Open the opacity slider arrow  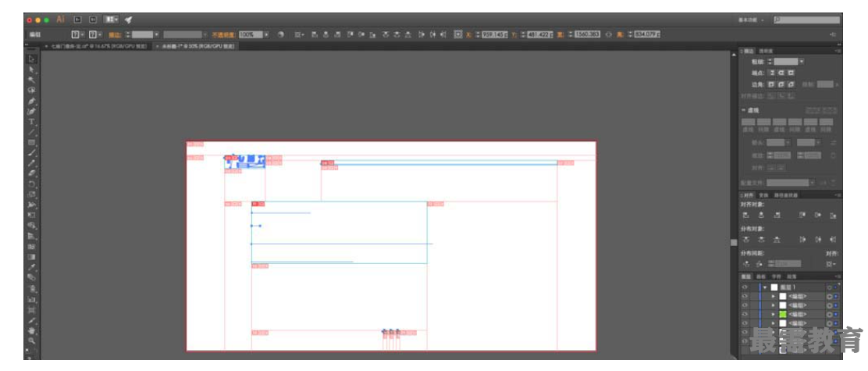coord(266,34)
